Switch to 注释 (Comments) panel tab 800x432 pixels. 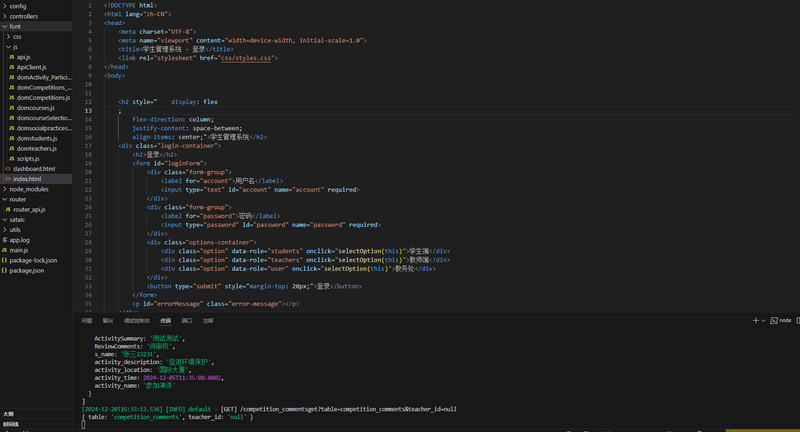[x=208, y=321]
